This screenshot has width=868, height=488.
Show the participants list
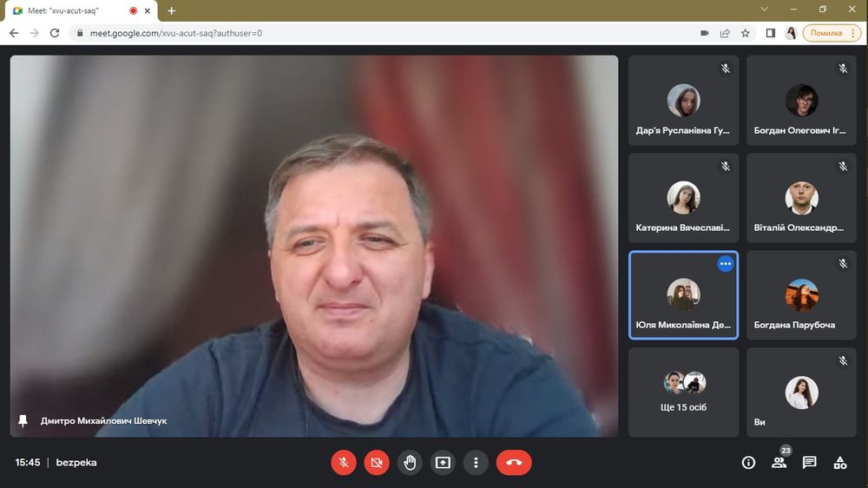click(779, 463)
